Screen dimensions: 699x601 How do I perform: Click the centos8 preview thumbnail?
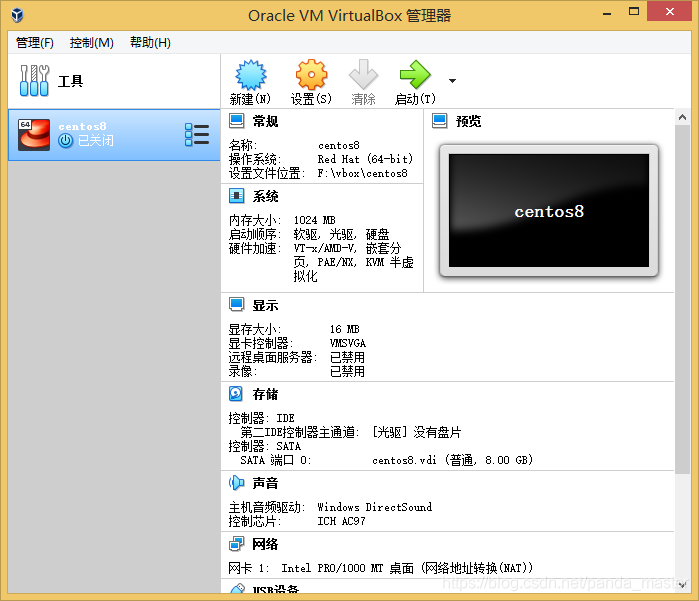click(549, 210)
